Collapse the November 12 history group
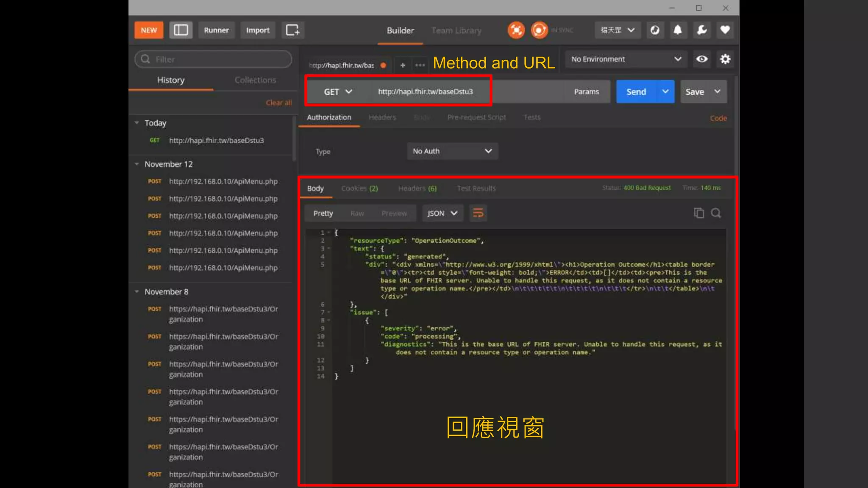 [136, 164]
